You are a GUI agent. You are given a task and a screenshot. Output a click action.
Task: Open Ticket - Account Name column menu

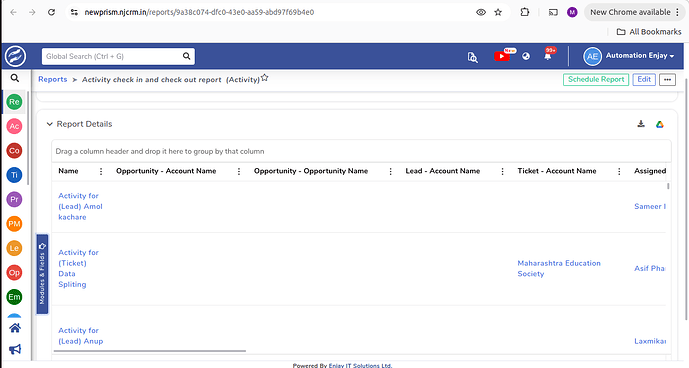click(619, 171)
